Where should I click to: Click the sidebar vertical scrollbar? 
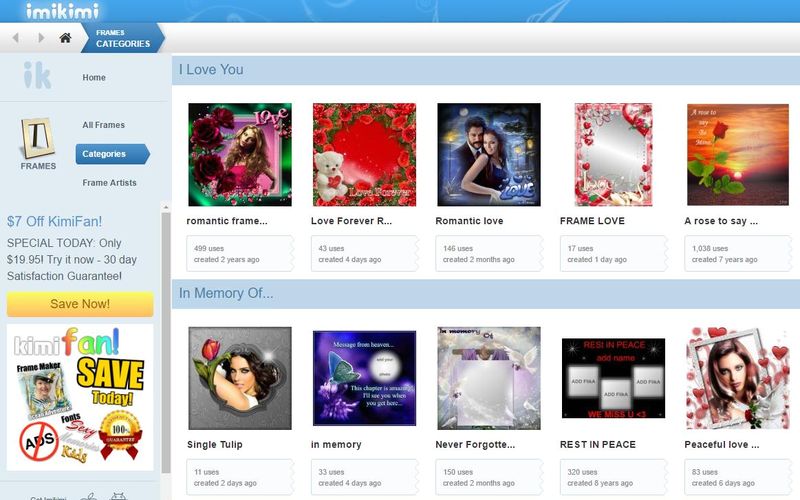click(x=166, y=340)
